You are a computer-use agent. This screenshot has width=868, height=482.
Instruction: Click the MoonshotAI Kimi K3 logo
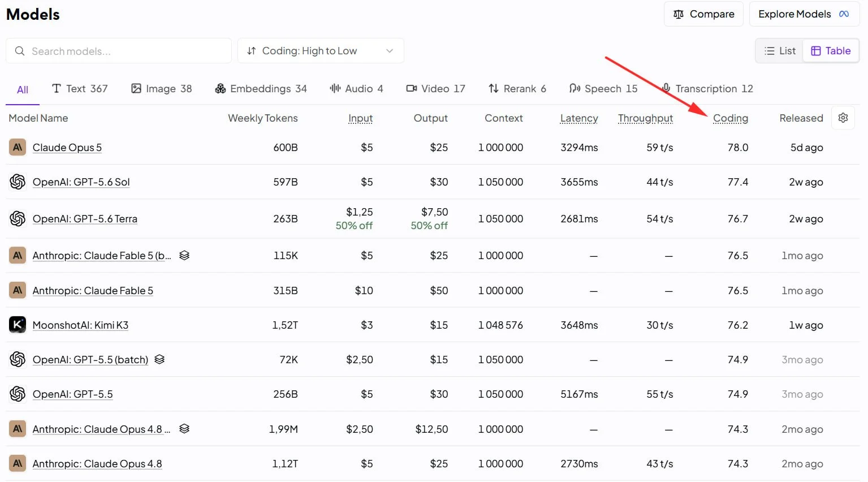pyautogui.click(x=18, y=325)
